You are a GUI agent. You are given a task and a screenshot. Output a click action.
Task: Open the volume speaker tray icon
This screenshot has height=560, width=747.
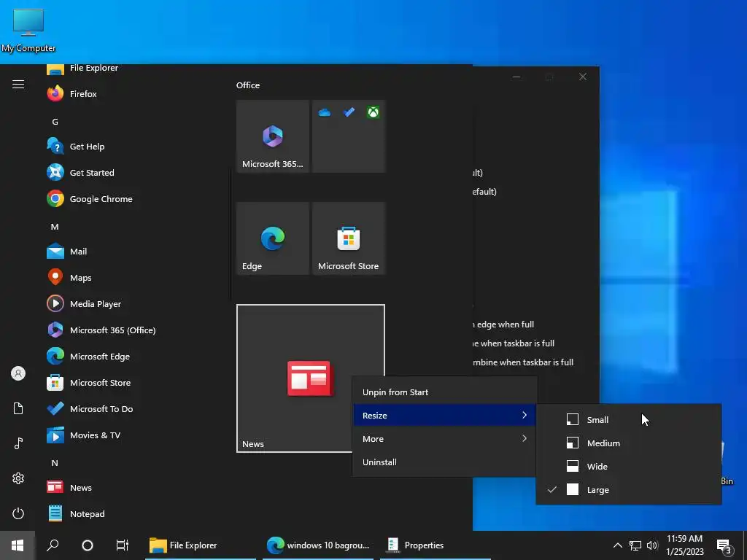pyautogui.click(x=652, y=545)
